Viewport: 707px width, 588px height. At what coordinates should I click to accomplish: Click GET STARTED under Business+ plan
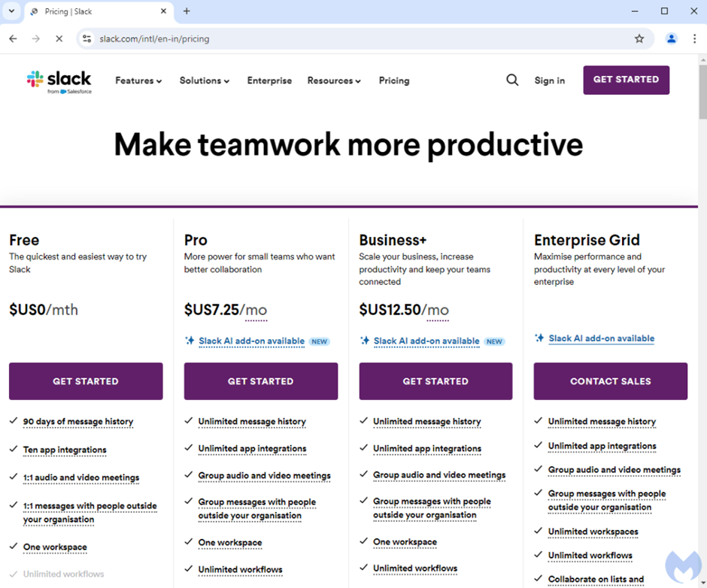(x=435, y=381)
